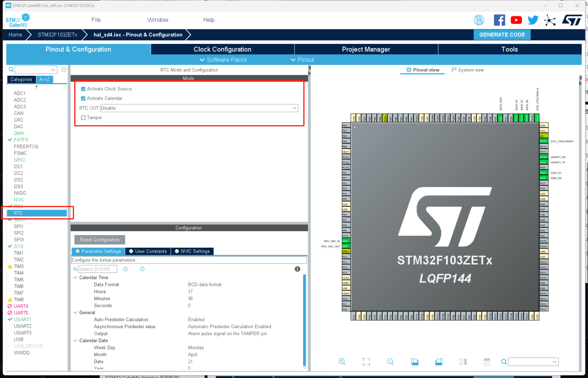The height and width of the screenshot is (378, 588).
Task: Open categories settings gear icon
Action: click(64, 70)
